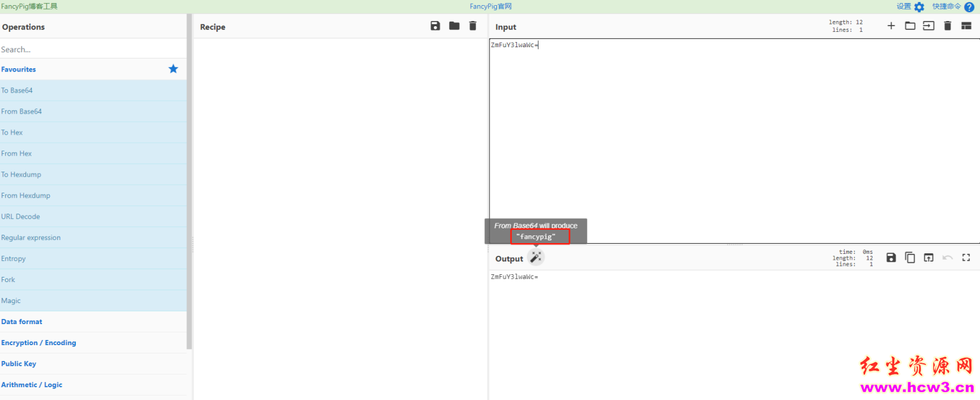The image size is (980, 400).
Task: Select the URL Decode operation
Action: click(93, 216)
